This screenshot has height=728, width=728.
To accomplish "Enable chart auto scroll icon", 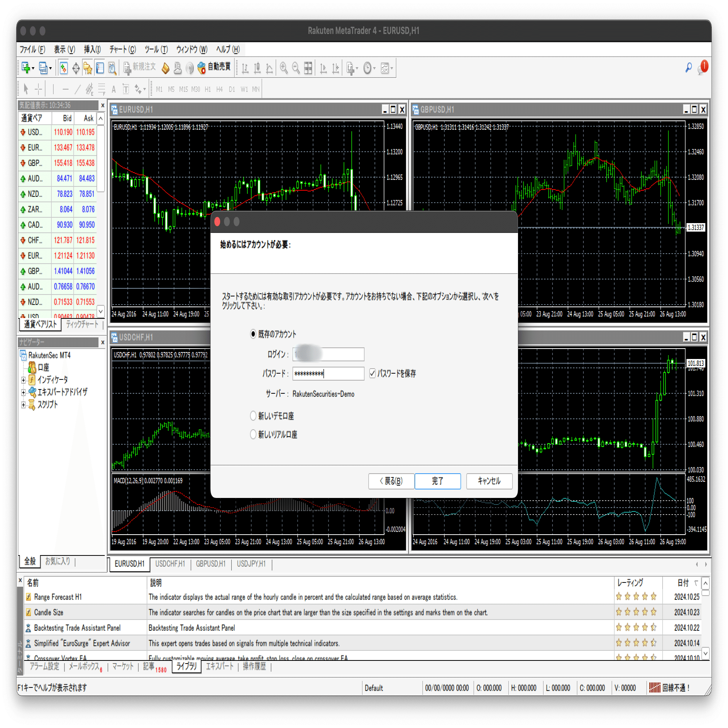I will click(323, 68).
